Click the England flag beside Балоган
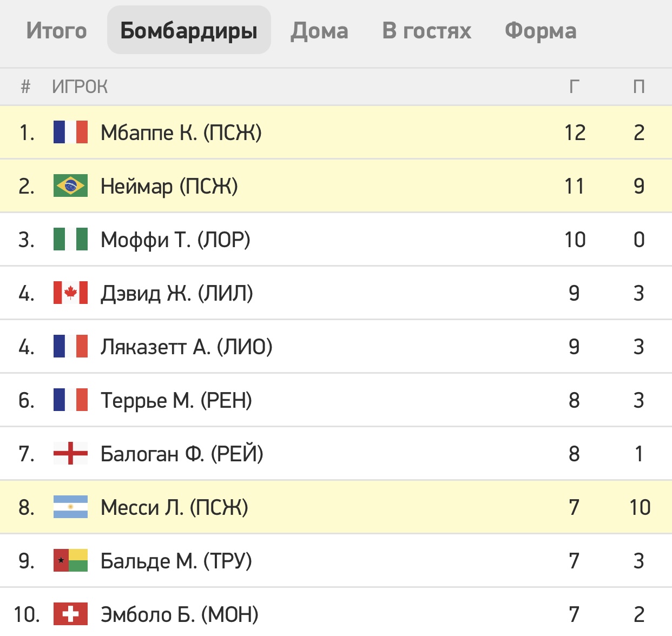This screenshot has width=672, height=636. [70, 453]
